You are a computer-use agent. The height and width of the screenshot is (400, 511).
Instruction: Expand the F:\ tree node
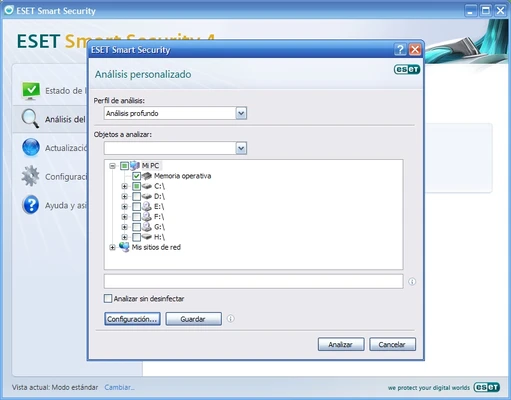(124, 217)
